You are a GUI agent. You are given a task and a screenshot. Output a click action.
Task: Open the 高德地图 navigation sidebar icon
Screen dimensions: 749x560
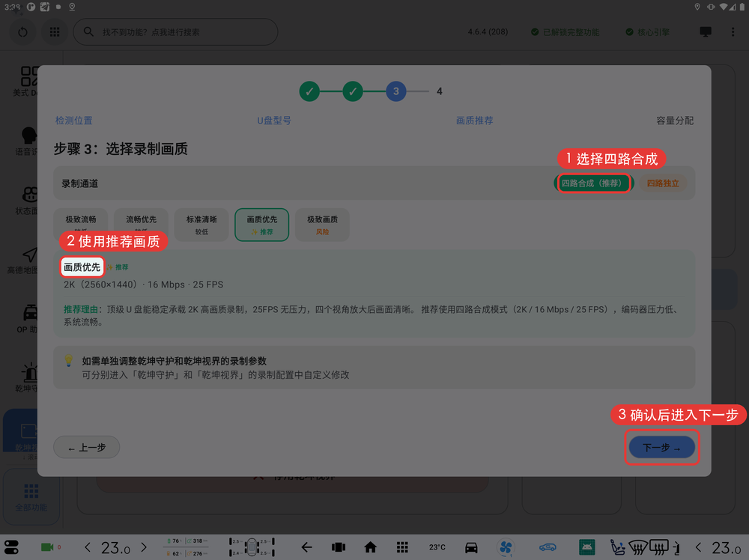coord(29,255)
